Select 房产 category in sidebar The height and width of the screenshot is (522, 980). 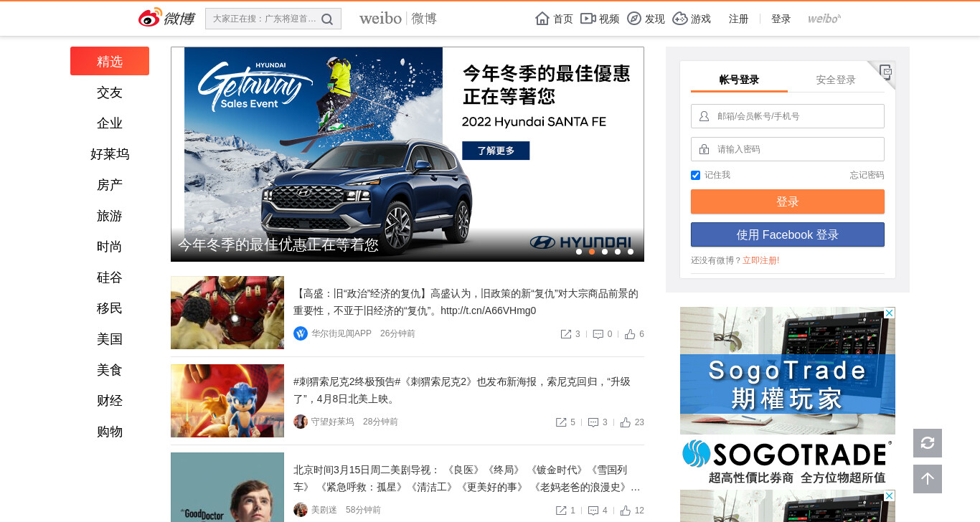(x=110, y=185)
